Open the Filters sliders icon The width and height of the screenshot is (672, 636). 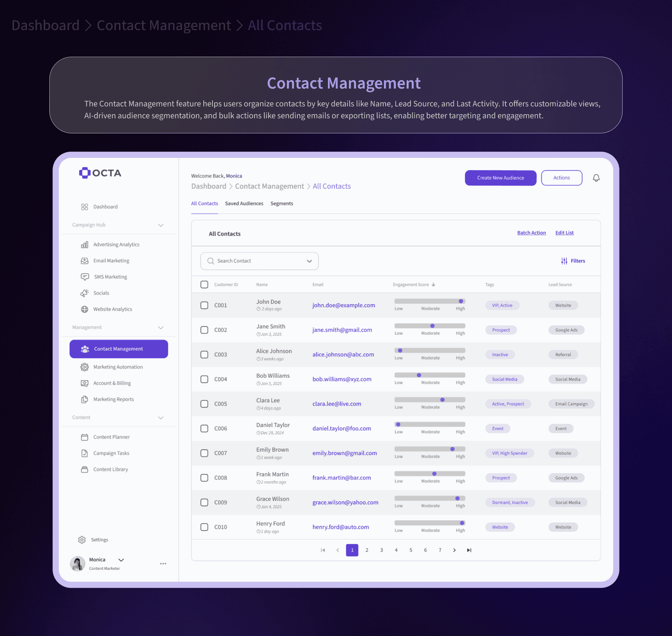[564, 261]
